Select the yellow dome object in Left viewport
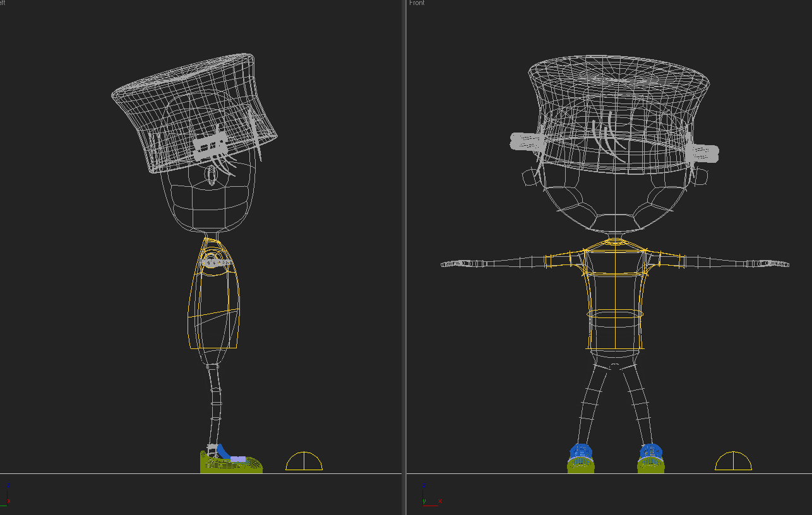The image size is (812, 515). [x=304, y=462]
